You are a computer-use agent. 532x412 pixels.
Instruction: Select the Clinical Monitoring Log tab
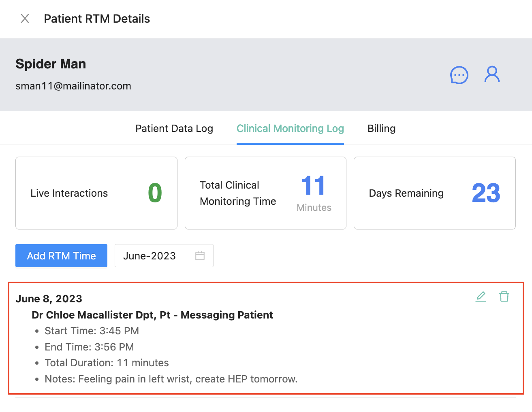290,129
